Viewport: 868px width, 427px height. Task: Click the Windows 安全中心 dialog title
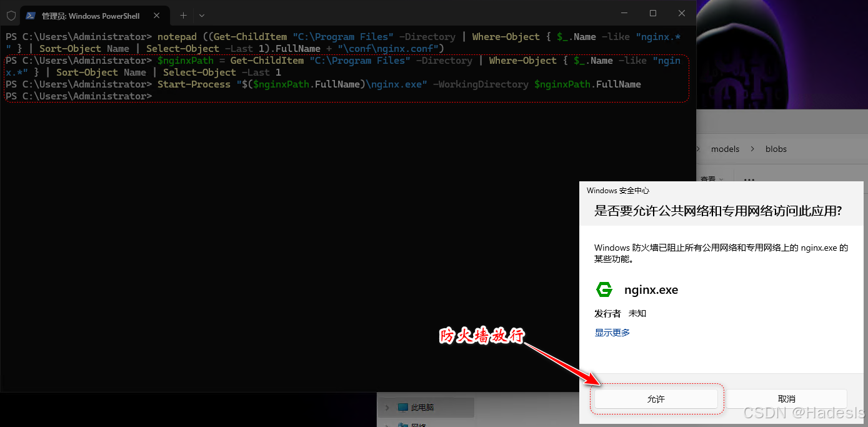coord(617,191)
